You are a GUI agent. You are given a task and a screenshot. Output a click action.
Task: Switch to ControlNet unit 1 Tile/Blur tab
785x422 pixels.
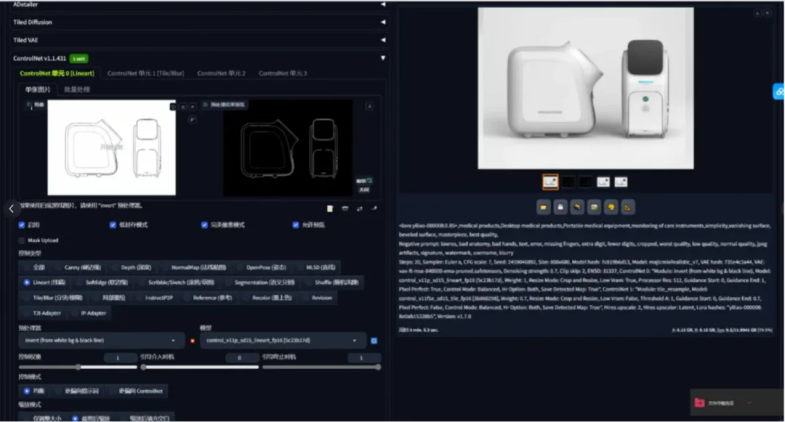(145, 73)
